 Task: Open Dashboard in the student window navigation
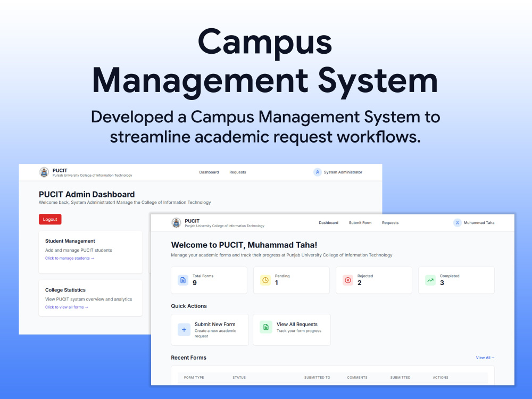click(328, 223)
